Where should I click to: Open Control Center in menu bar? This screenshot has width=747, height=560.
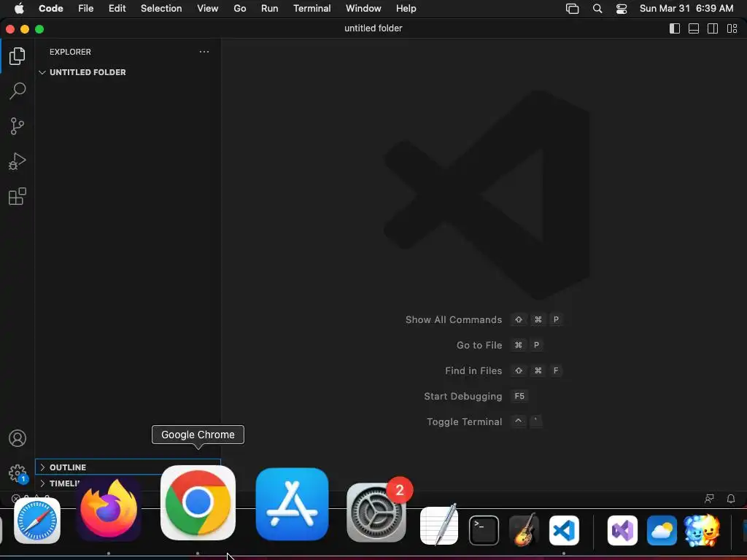click(x=622, y=9)
